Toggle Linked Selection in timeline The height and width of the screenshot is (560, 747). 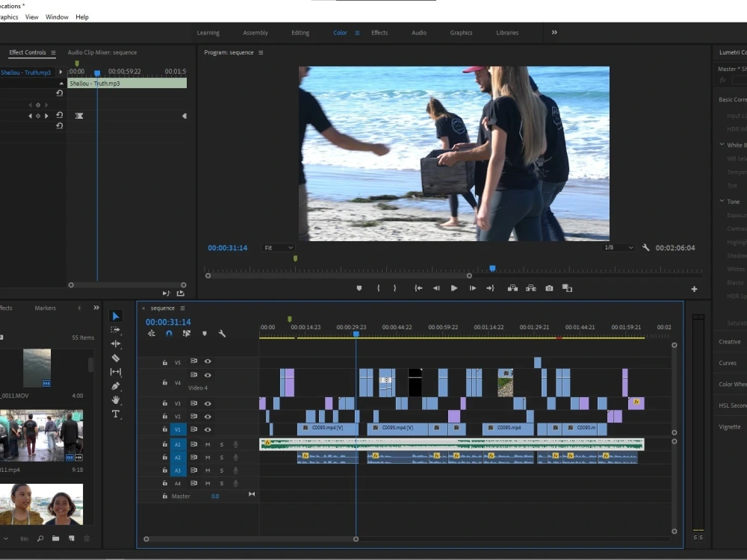coord(186,334)
